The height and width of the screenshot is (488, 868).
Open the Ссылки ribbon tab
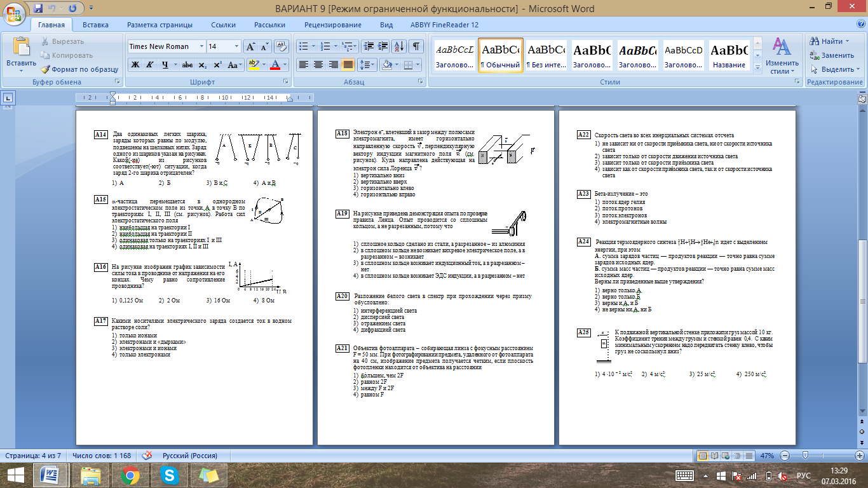223,25
